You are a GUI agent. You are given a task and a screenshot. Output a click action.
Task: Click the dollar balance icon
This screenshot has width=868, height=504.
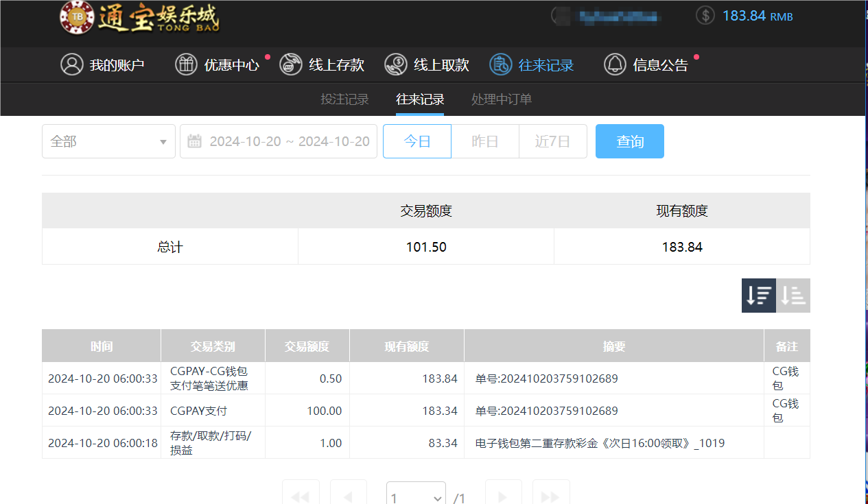705,14
